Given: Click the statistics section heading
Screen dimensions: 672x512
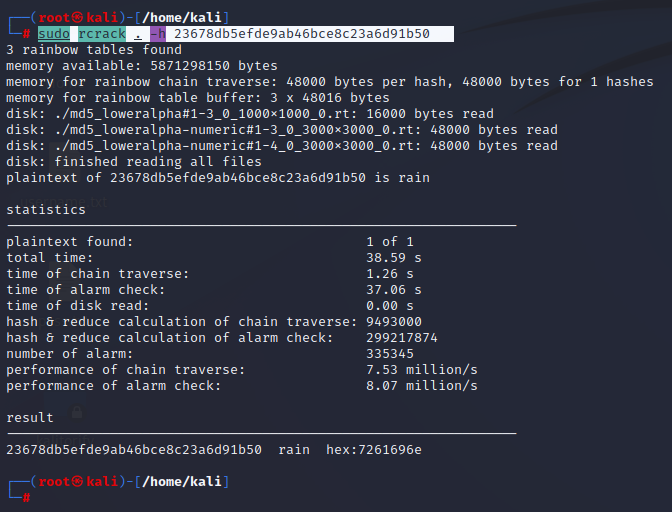Looking at the screenshot, I should [46, 210].
